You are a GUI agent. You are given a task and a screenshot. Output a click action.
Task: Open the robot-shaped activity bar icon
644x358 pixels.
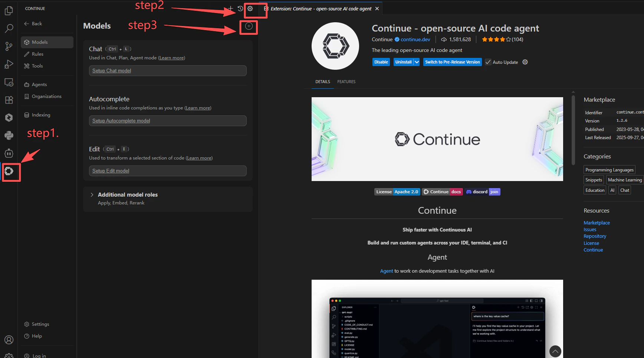9,153
